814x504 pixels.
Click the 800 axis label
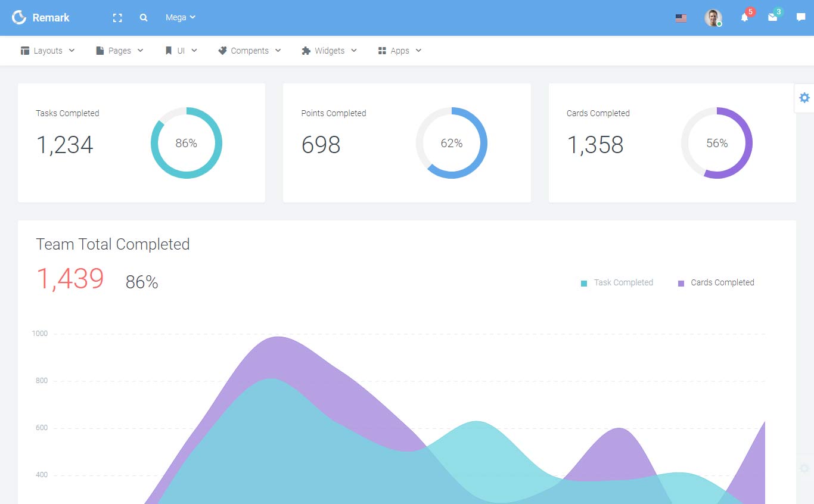[42, 381]
